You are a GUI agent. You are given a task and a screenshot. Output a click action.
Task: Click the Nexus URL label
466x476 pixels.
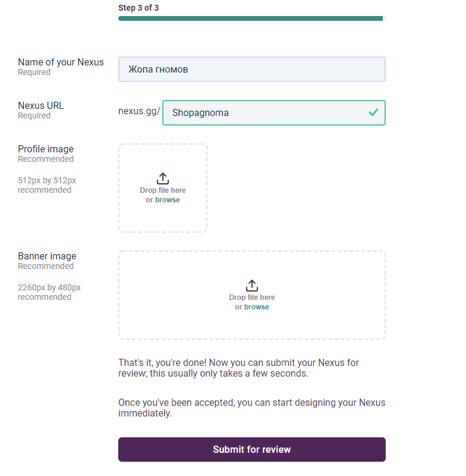pos(41,105)
